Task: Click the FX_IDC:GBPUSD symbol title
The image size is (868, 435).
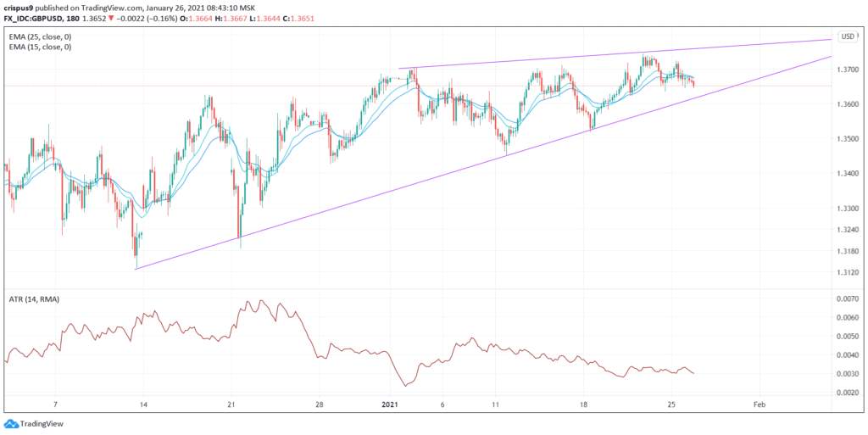Action: click(x=30, y=18)
